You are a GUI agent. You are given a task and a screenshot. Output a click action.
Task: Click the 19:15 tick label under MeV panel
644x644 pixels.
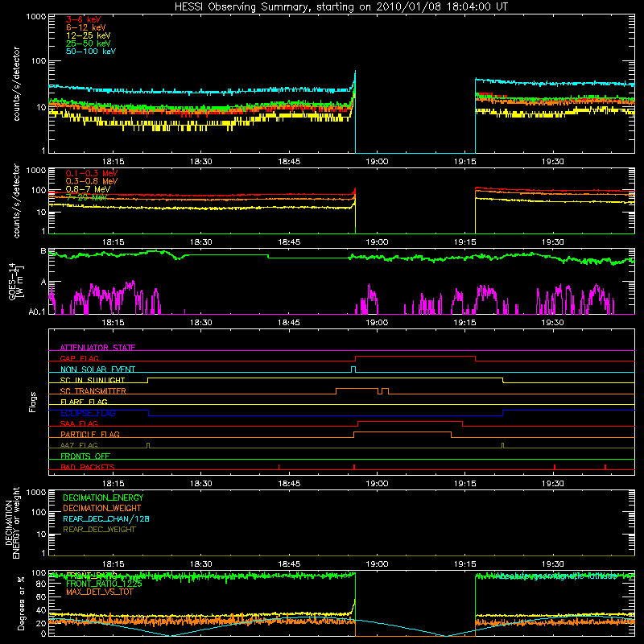click(465, 242)
